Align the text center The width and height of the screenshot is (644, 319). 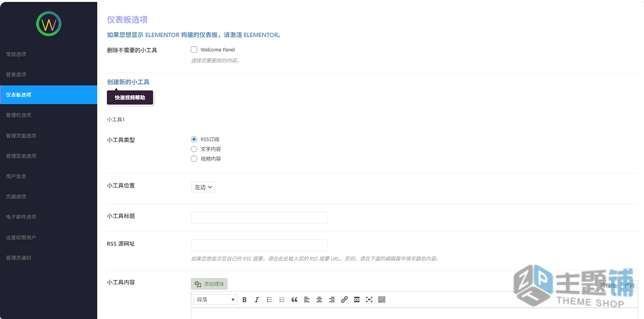[319, 300]
